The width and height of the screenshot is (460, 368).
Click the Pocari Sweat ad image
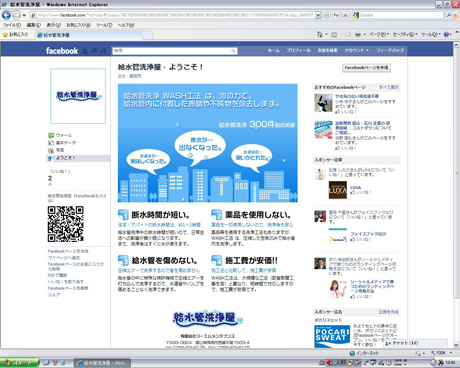332,336
